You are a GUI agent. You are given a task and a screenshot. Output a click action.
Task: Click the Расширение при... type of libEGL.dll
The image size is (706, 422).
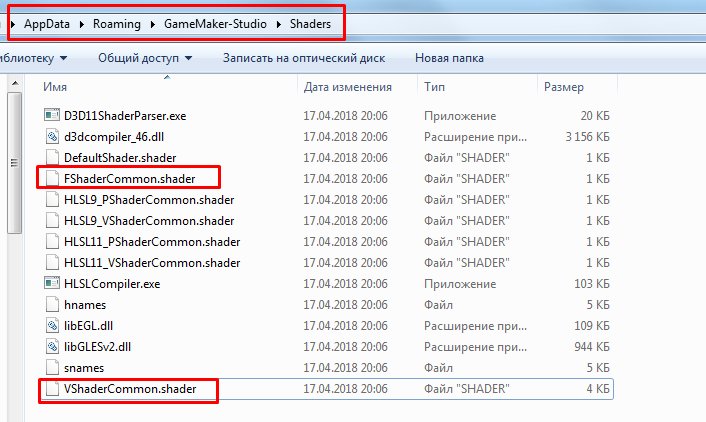tap(475, 326)
